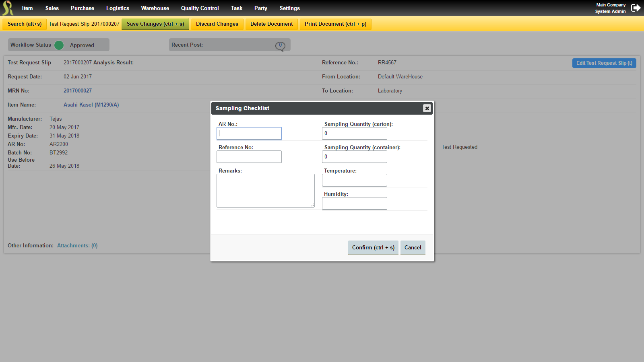Click Discard Changes
644x362 pixels.
pos(217,24)
